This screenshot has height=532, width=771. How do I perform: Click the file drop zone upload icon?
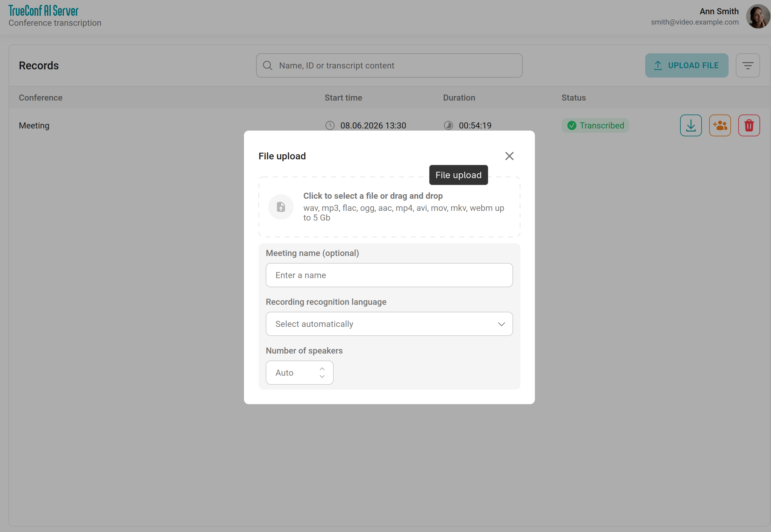(281, 207)
